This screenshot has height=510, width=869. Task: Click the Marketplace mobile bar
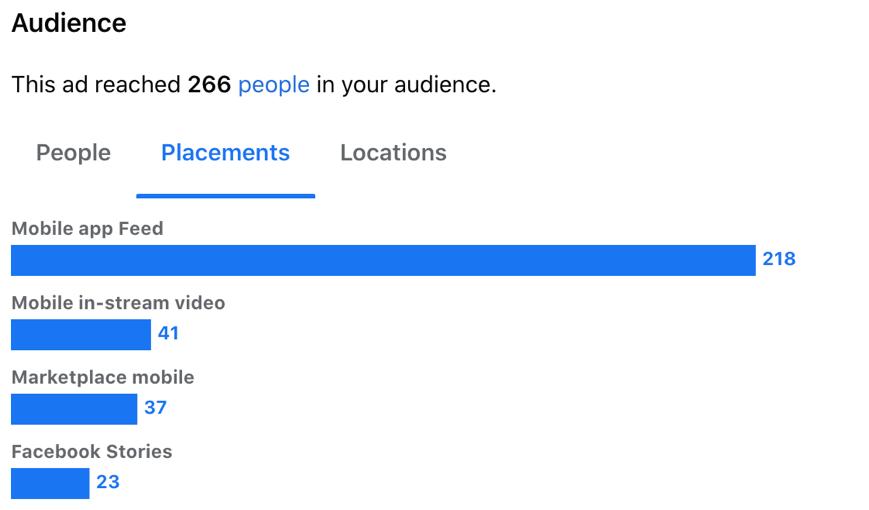point(74,409)
